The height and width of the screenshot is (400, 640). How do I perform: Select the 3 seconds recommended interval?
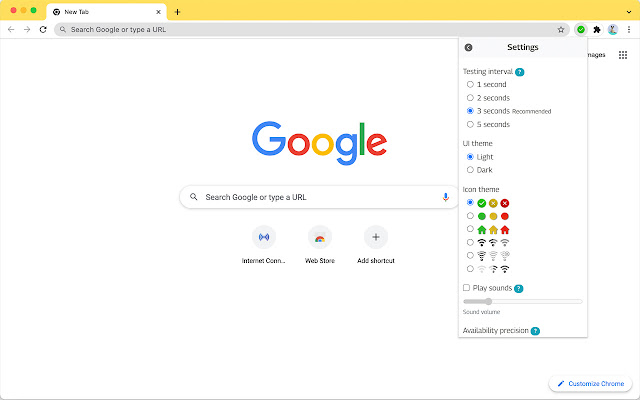(470, 111)
